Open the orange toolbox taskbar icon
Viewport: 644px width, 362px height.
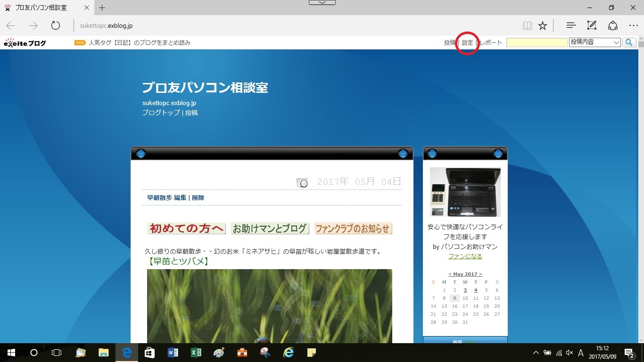coord(242,353)
